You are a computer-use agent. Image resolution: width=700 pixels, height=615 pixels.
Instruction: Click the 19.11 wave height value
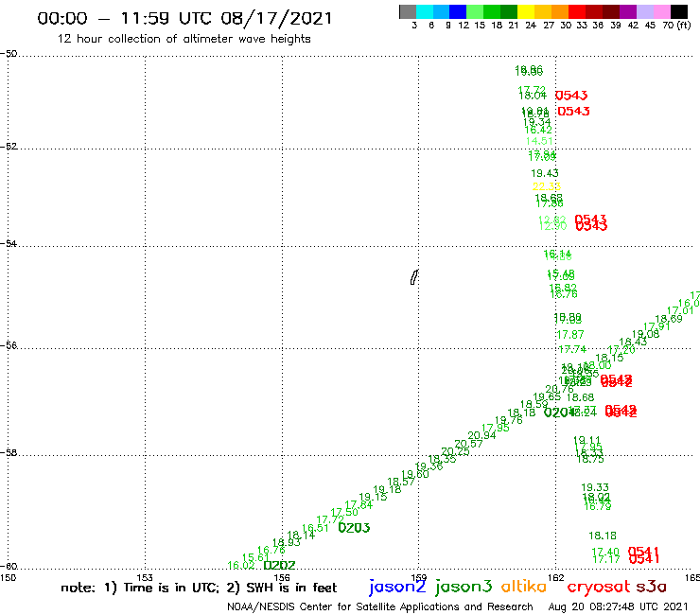coord(587,440)
